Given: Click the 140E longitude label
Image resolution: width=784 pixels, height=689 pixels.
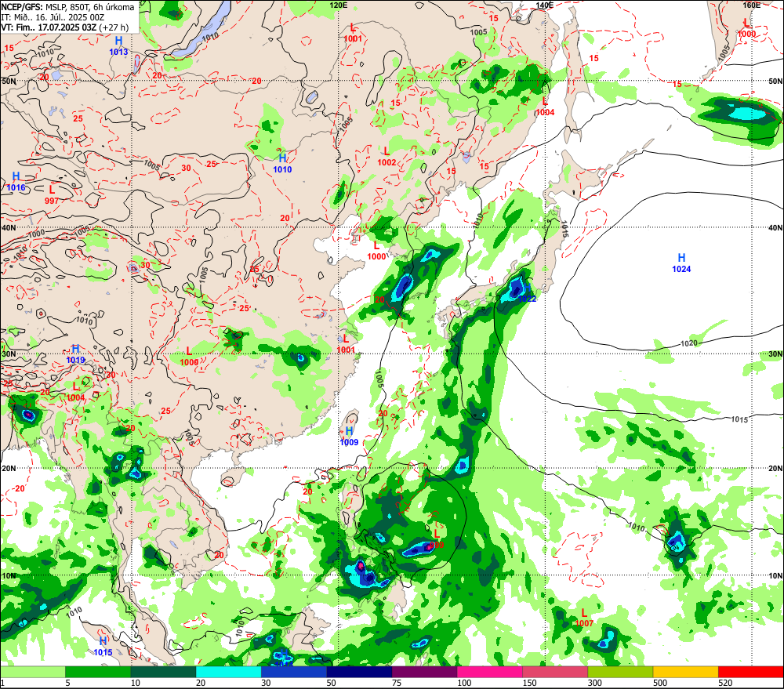Looking at the screenshot, I should click(545, 5).
